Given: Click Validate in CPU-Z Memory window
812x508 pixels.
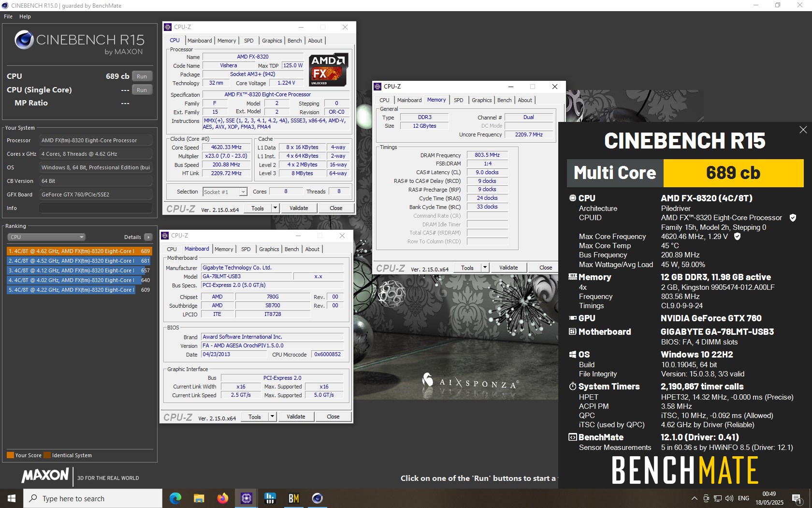Looking at the screenshot, I should click(x=508, y=268).
